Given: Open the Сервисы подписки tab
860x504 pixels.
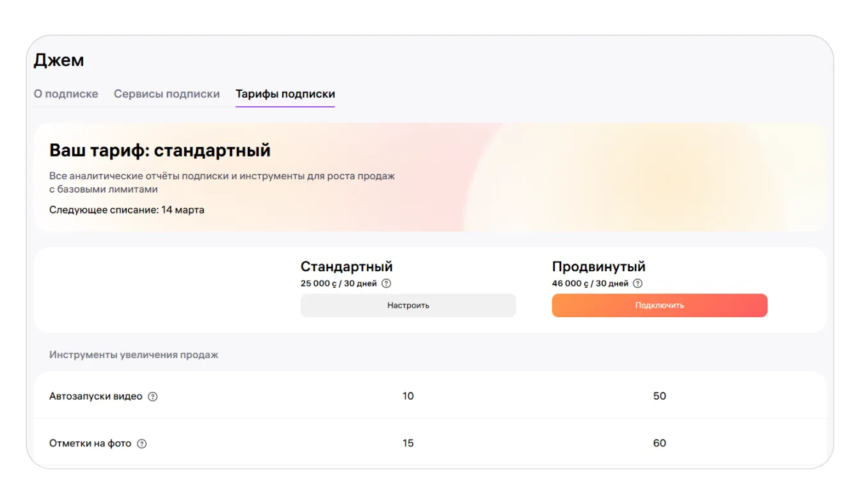Looking at the screenshot, I should (166, 94).
